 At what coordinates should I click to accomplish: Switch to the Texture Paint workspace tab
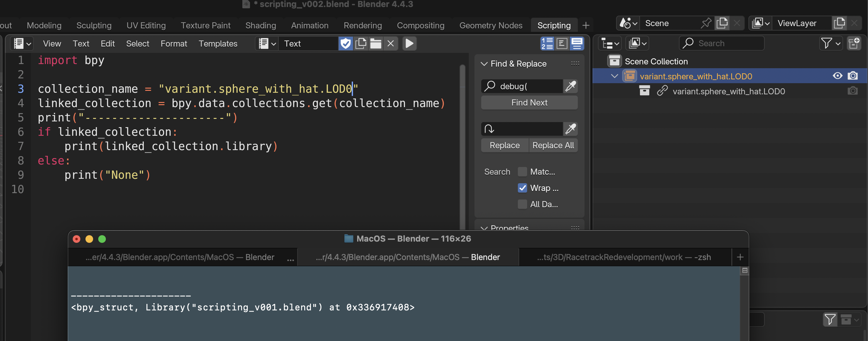[x=206, y=25]
